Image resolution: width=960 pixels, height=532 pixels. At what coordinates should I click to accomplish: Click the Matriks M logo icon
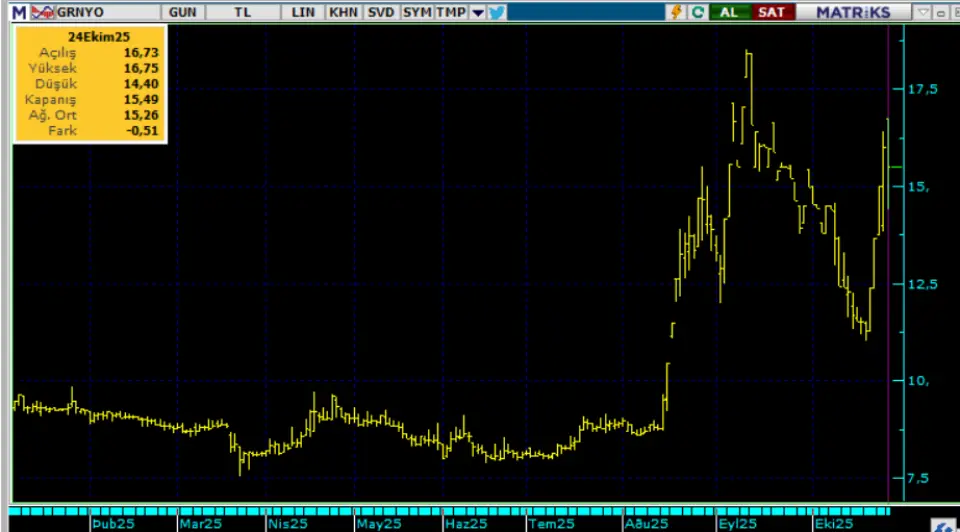tap(18, 12)
